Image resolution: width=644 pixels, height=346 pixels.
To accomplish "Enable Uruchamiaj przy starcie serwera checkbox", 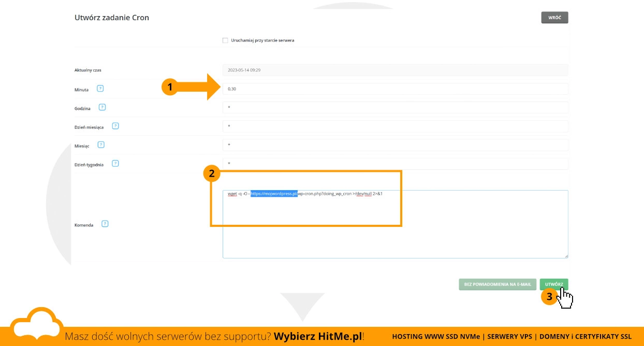I will click(225, 40).
